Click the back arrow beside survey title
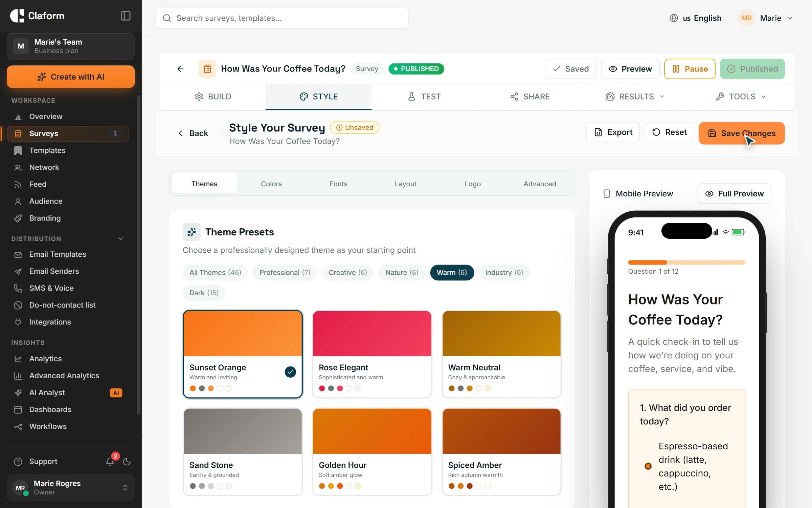The width and height of the screenshot is (812, 508). (x=180, y=69)
